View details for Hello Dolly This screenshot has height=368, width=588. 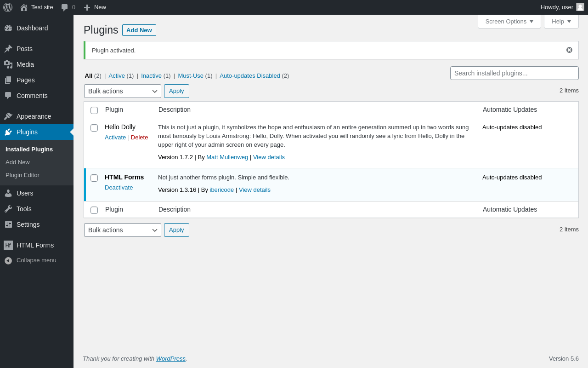(269, 157)
